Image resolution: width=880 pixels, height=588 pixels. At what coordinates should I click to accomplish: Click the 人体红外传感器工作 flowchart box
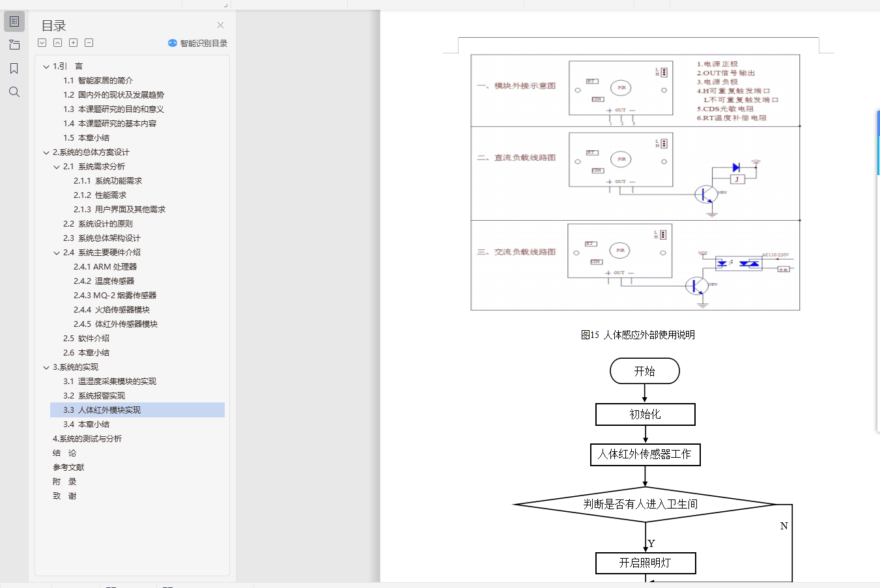(x=645, y=455)
